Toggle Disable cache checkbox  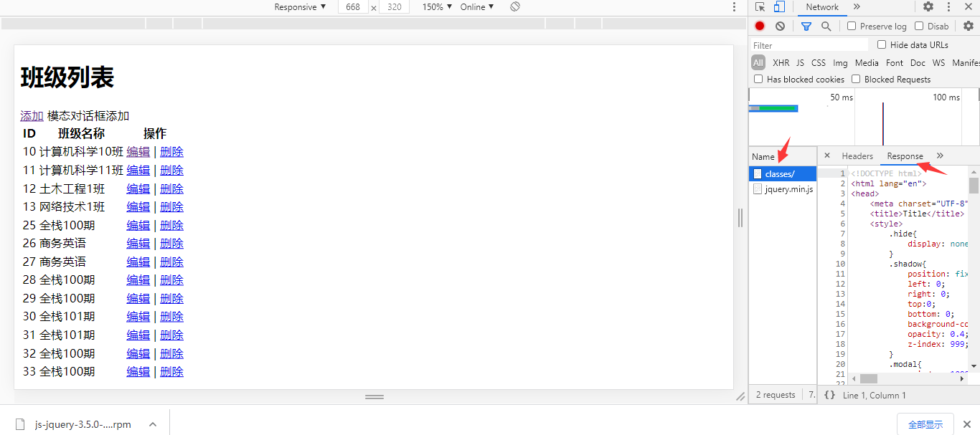click(919, 26)
